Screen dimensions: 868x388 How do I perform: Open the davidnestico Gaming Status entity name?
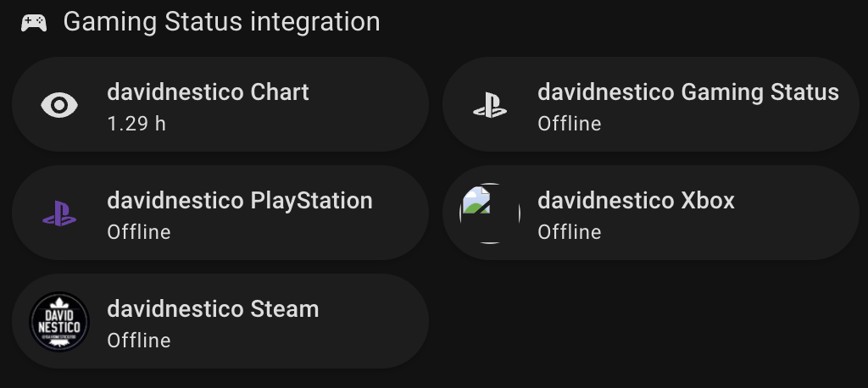688,91
